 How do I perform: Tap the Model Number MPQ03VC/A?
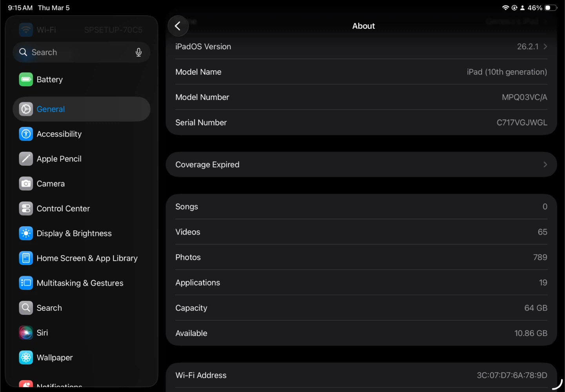[x=525, y=97]
